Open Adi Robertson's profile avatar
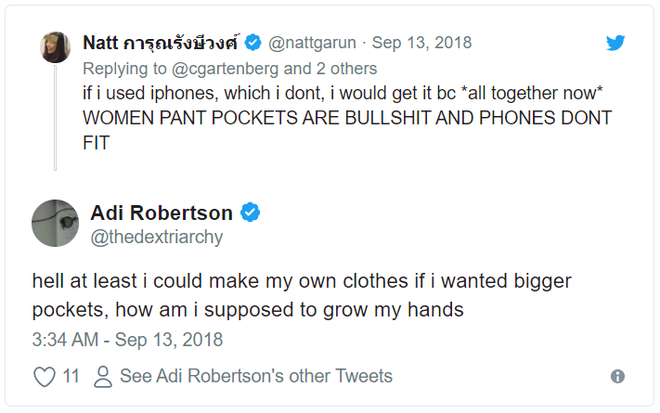This screenshot has width=660, height=413. [55, 222]
